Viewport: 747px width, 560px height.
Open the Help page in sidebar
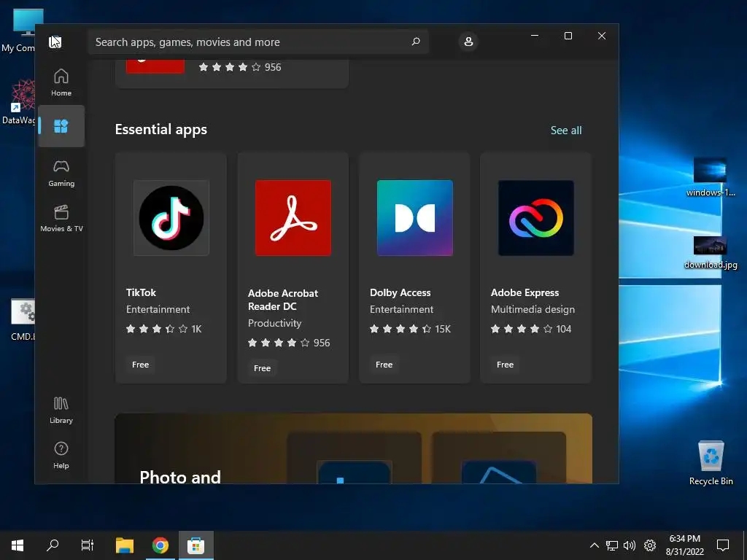[x=61, y=455]
